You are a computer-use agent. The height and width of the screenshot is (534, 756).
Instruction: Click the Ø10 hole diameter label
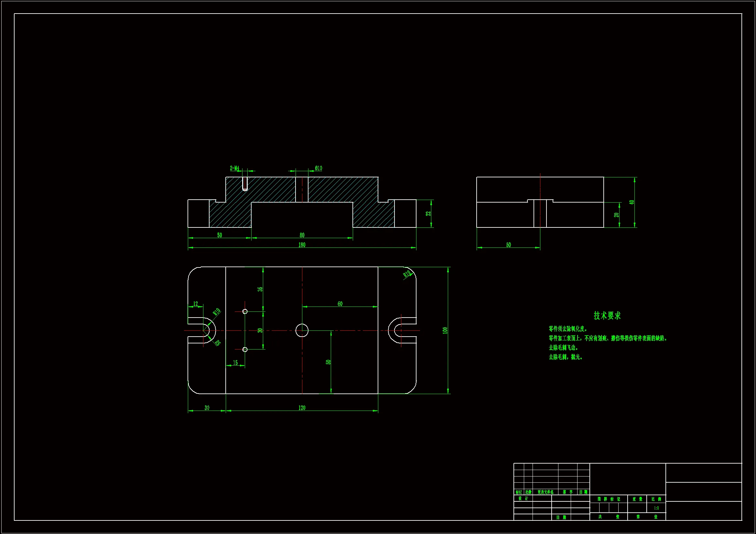tap(318, 168)
